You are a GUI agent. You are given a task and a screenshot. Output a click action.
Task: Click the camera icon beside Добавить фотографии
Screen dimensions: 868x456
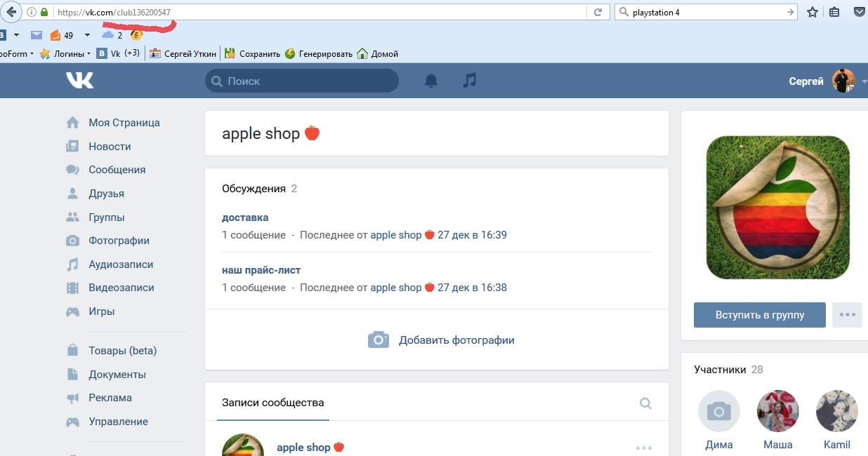[x=379, y=340]
